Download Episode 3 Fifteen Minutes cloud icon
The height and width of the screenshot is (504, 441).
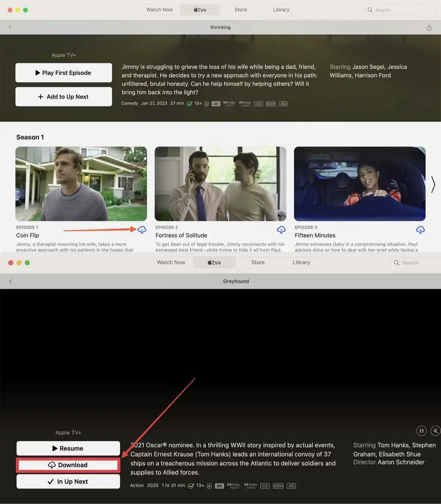[x=420, y=230]
